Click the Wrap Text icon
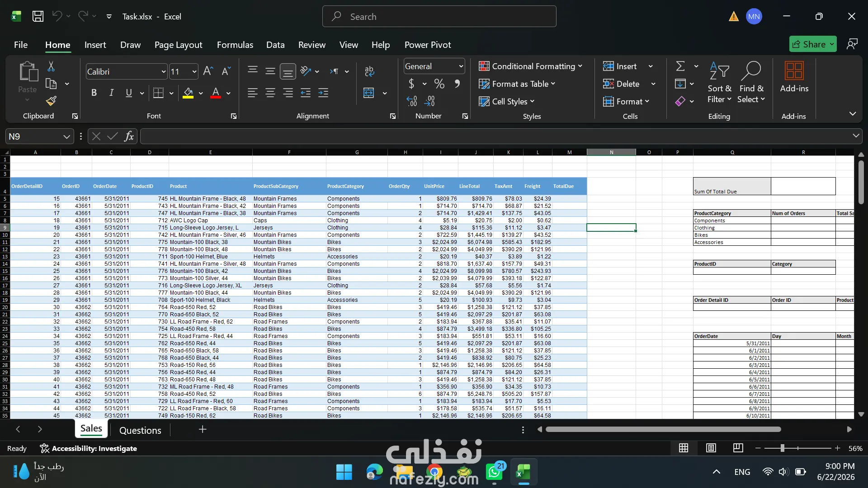868x488 pixels. 369,71
